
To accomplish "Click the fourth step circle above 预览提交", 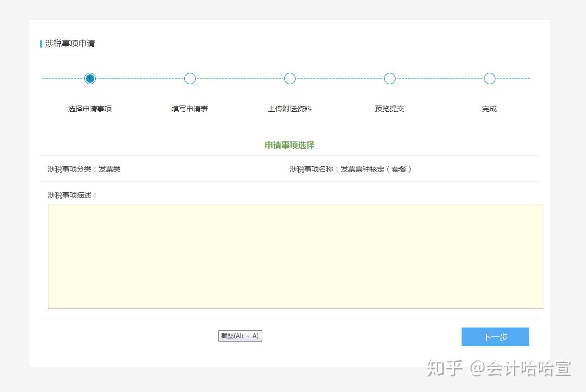I will click(390, 79).
